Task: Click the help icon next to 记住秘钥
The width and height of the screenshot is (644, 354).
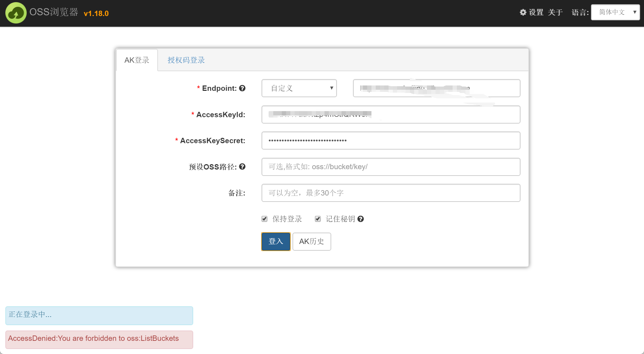Action: [360, 219]
